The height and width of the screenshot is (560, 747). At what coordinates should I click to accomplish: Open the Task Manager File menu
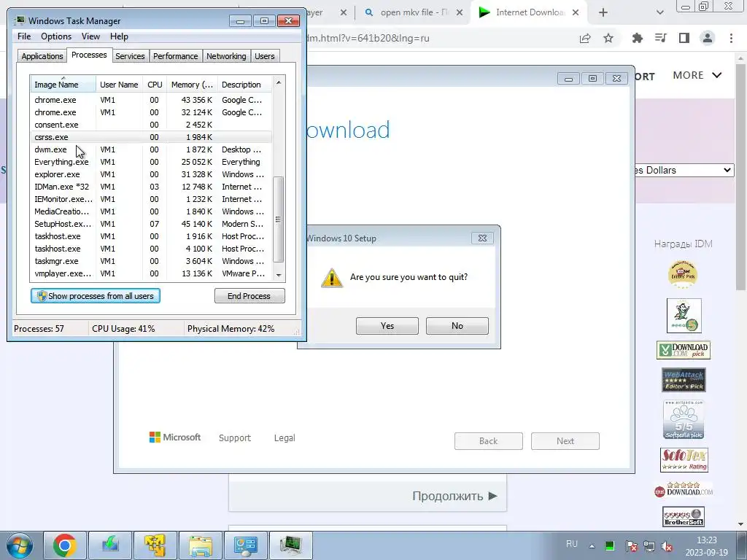[x=24, y=36]
